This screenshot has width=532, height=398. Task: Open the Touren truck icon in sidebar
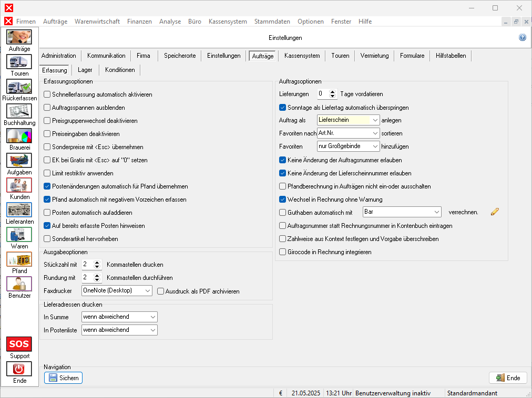click(19, 62)
